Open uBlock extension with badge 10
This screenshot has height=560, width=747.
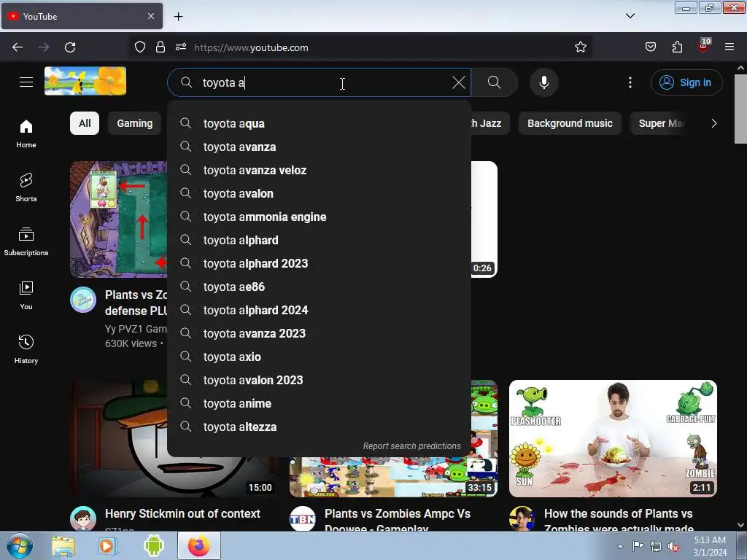(x=704, y=46)
